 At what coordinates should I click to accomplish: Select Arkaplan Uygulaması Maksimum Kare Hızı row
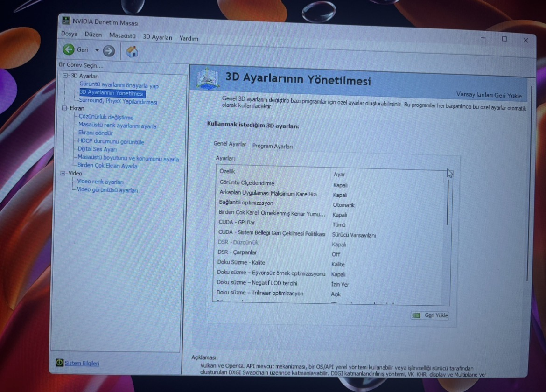click(x=332, y=194)
